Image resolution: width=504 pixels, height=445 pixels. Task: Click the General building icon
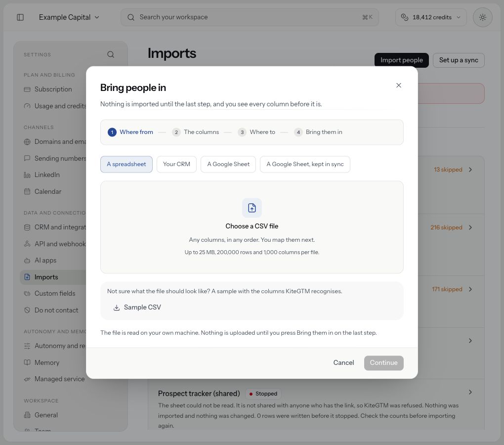27,415
